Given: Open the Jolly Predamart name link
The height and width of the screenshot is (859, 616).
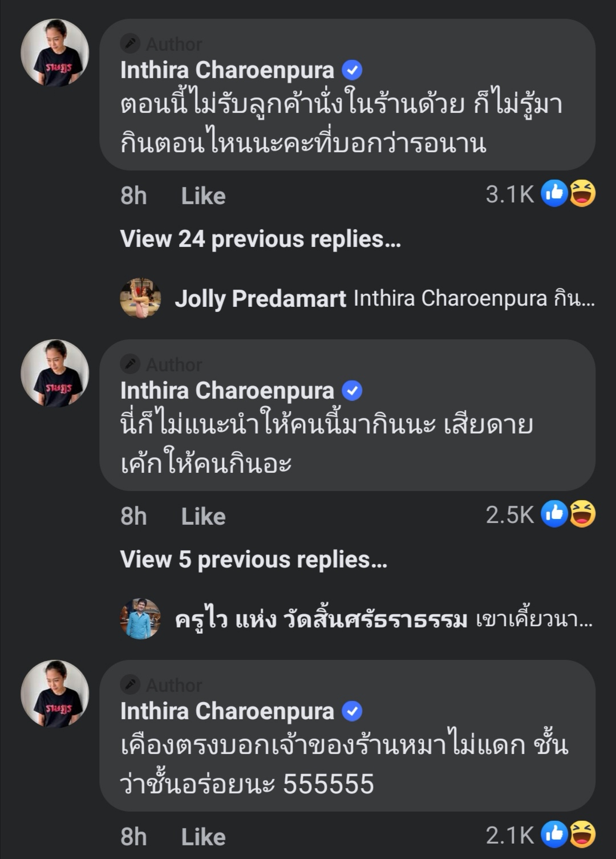Looking at the screenshot, I should (260, 298).
